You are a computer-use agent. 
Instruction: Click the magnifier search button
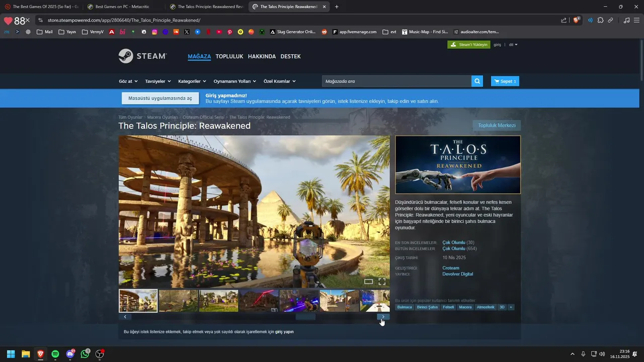tap(477, 81)
